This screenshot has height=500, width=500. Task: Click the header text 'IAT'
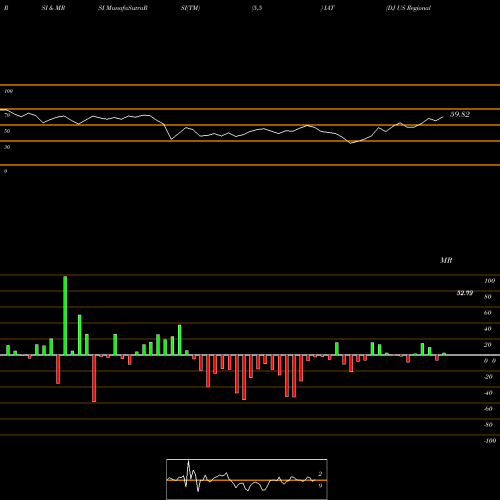328,8
